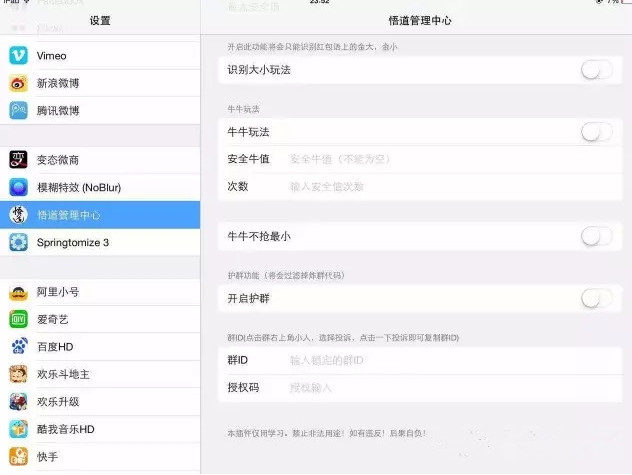The height and width of the screenshot is (475, 632).
Task: Open the 快手 settings row
Action: (x=100, y=457)
